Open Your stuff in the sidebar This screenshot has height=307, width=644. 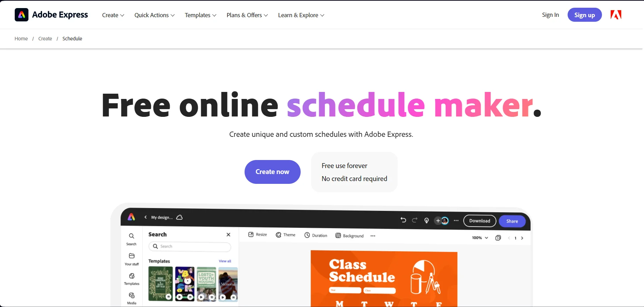click(x=132, y=259)
